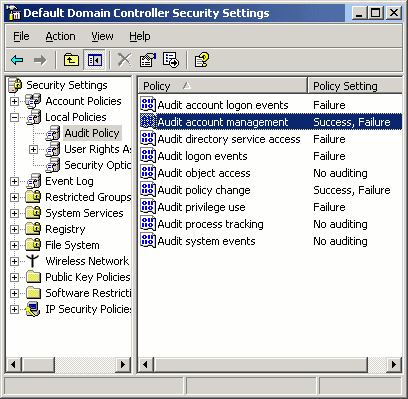Open the File menu

21,36
